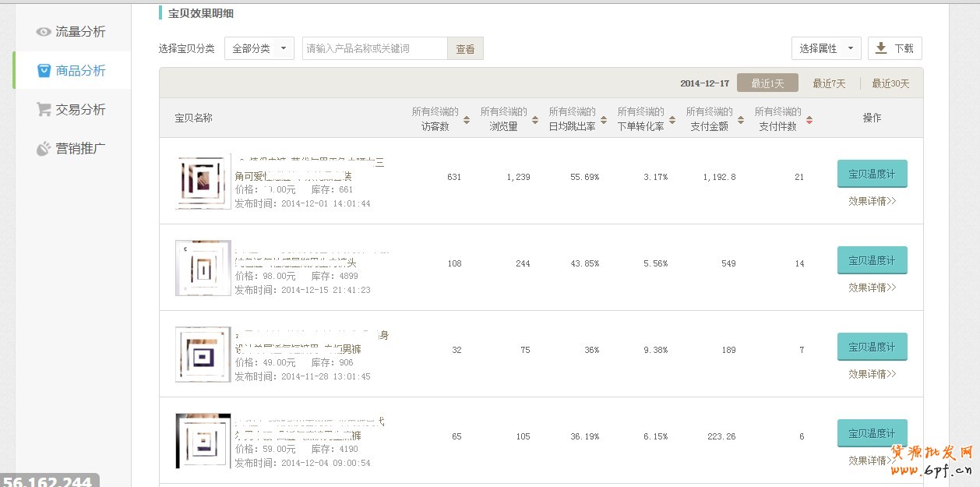This screenshot has width=980, height=487.
Task: Sort by 访客数 column arrows
Action: [467, 120]
